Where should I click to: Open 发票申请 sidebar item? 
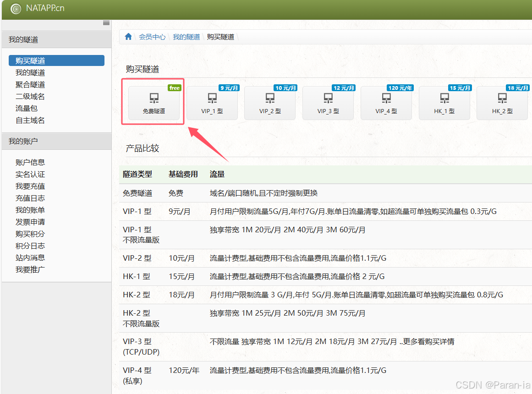30,222
